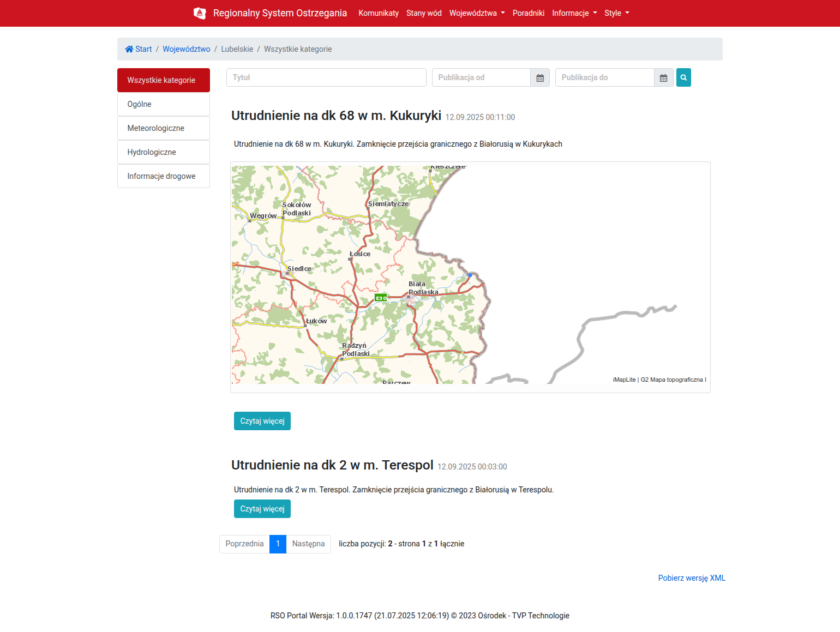Go to the Poprzednia page
This screenshot has width=840, height=632.
pos(244,544)
